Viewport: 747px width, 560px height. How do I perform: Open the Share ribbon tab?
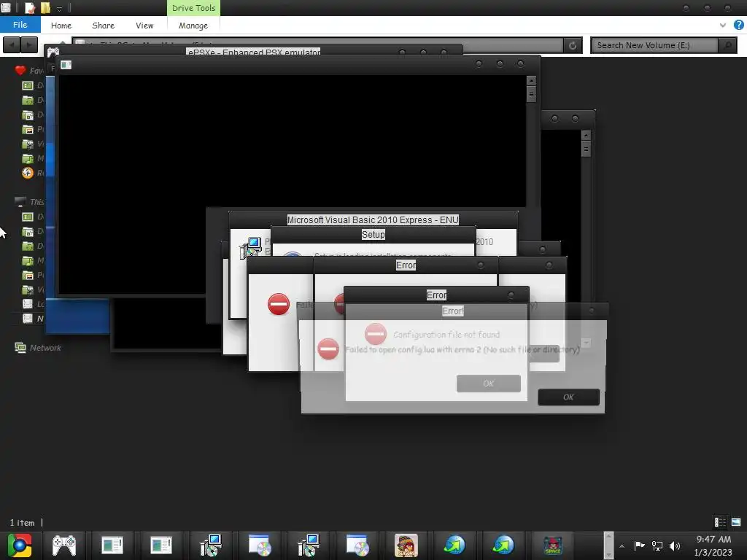point(104,26)
